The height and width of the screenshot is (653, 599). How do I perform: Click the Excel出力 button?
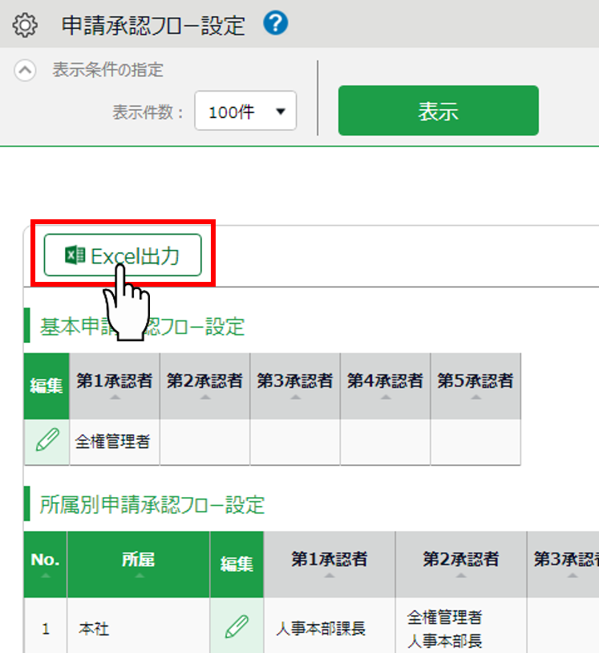(123, 255)
